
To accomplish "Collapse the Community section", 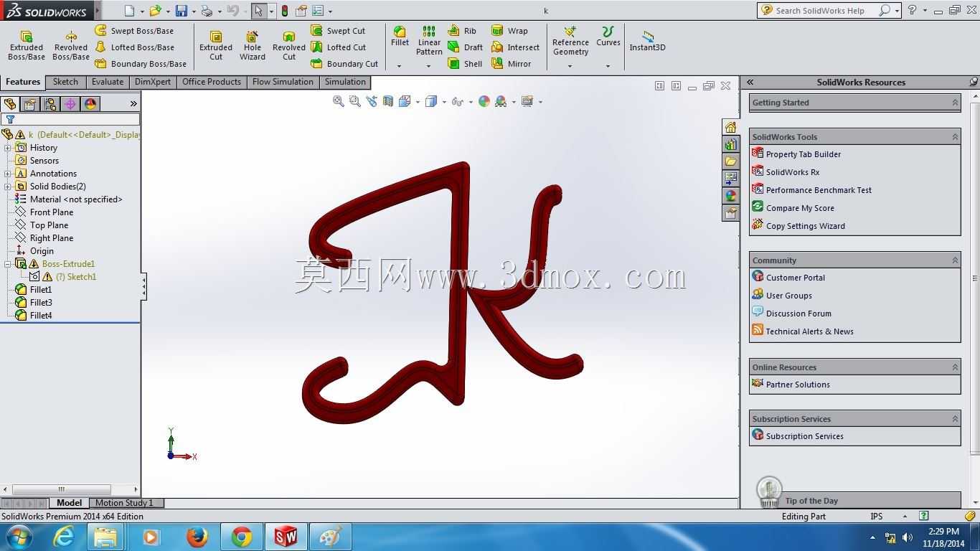I will point(955,260).
